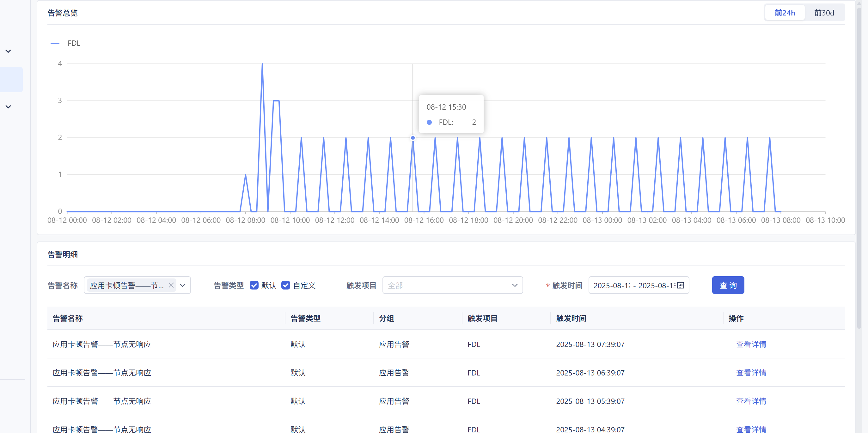
Task: Expand upper sidebar chevron
Action: [9, 51]
